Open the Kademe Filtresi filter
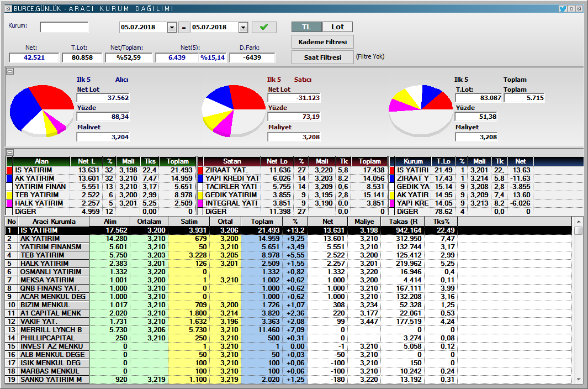Viewport: 588px width, 389px height. (x=322, y=42)
